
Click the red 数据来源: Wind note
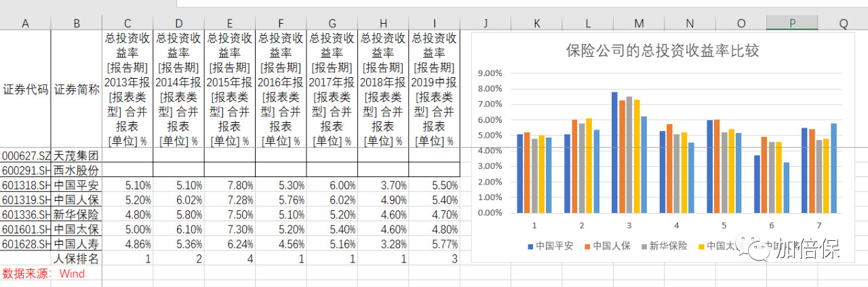44,273
